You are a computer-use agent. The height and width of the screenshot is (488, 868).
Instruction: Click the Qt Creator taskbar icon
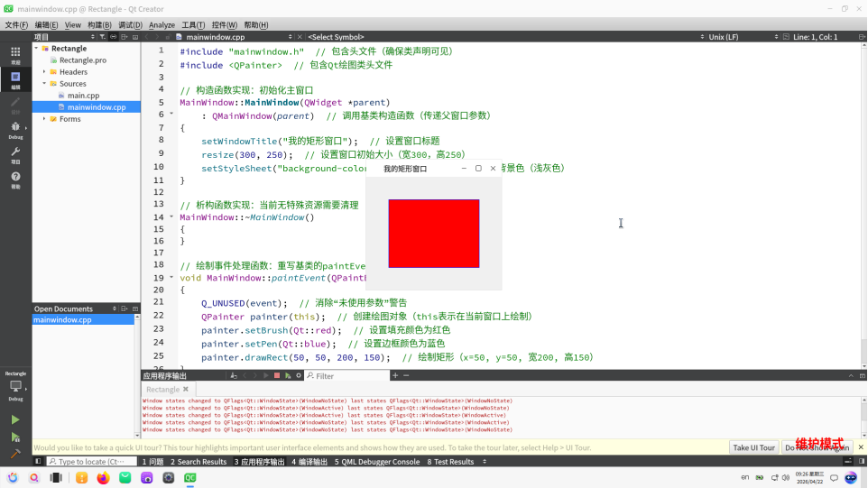189,477
